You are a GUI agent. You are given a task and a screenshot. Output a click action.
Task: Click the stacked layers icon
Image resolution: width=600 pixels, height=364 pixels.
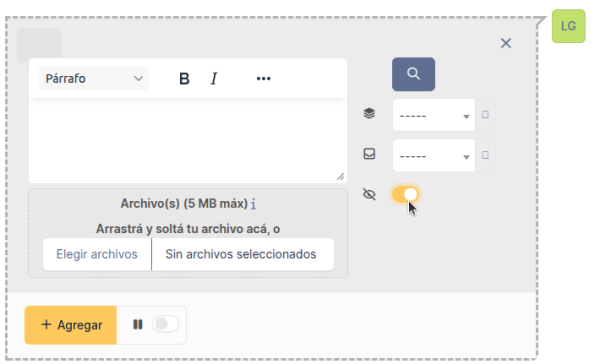(x=369, y=113)
